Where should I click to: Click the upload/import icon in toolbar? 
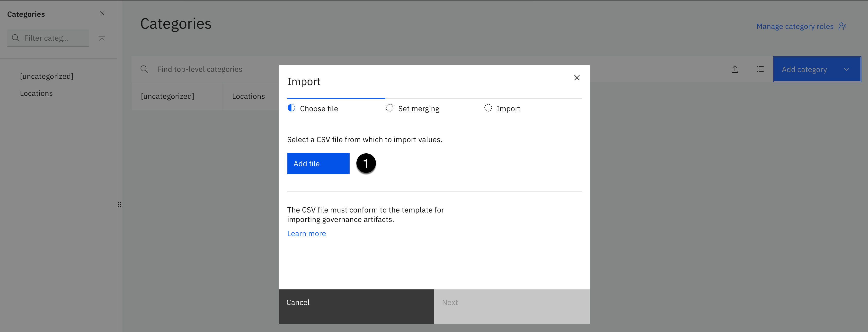[735, 69]
